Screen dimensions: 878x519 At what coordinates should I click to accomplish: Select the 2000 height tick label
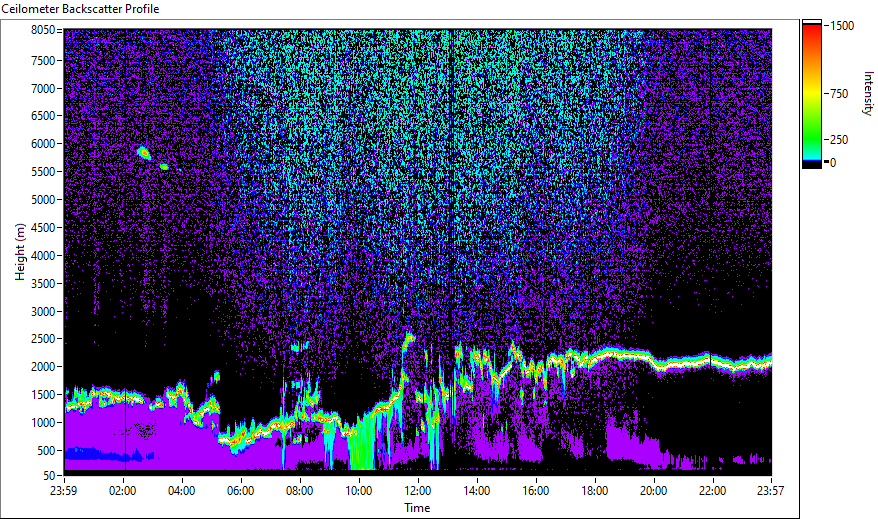(43, 367)
